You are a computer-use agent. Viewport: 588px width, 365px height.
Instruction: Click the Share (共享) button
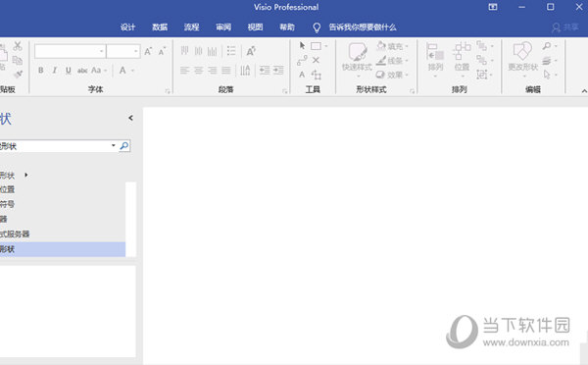point(564,27)
